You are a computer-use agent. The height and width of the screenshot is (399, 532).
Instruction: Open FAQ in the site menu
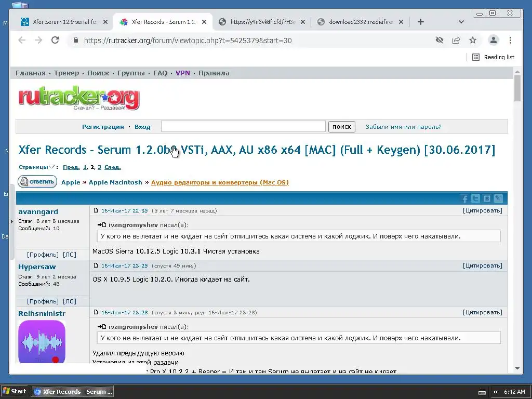pyautogui.click(x=160, y=73)
